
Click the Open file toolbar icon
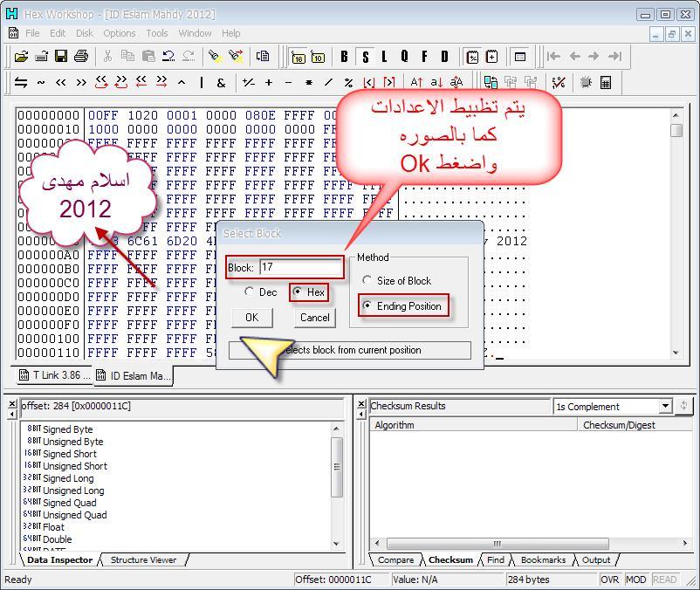[21, 57]
